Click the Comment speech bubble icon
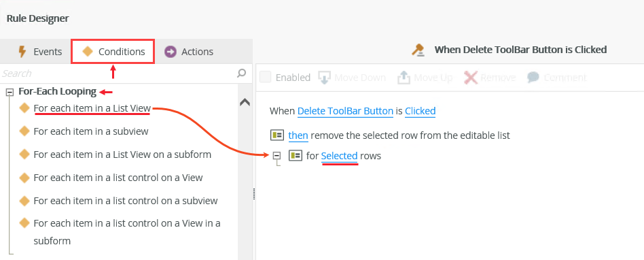 (x=533, y=78)
